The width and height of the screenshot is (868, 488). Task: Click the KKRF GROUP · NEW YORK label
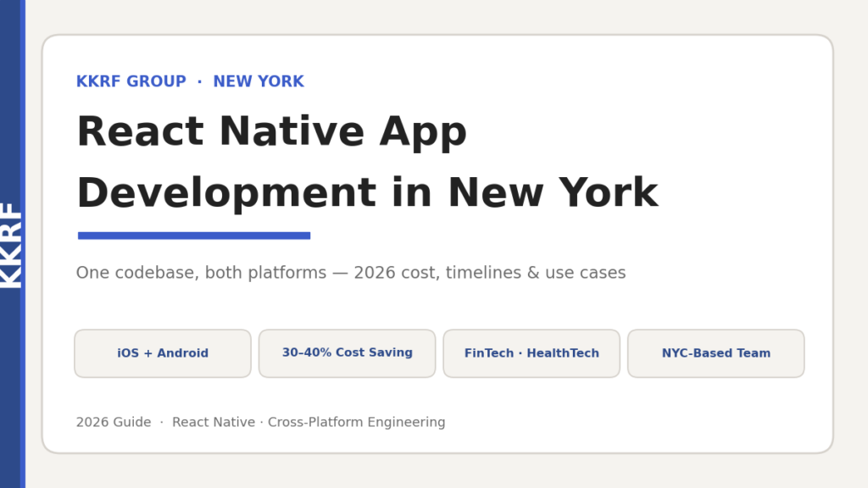pos(190,81)
